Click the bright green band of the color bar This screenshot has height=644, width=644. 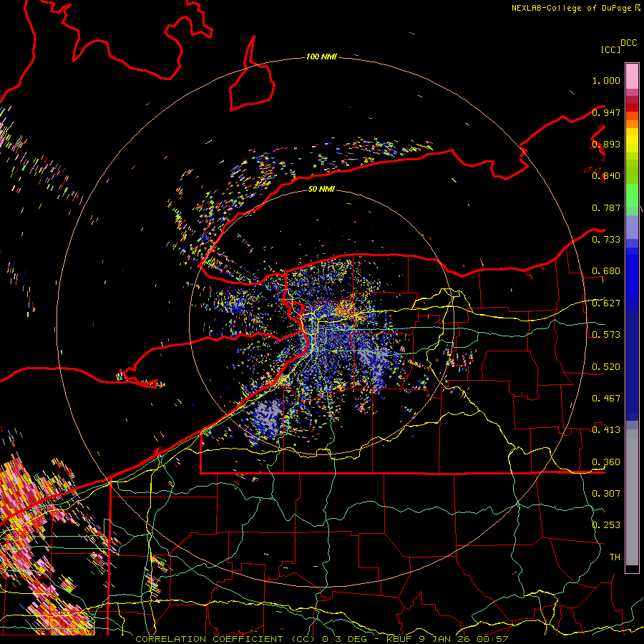coord(632,195)
